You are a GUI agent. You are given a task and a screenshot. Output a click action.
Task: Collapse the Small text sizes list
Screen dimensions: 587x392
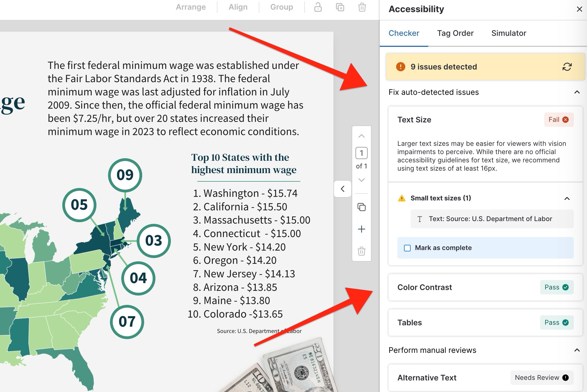[x=567, y=198]
